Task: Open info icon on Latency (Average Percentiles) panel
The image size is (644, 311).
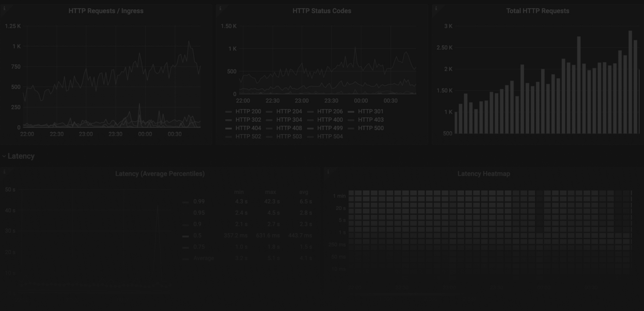Action: coord(4,171)
